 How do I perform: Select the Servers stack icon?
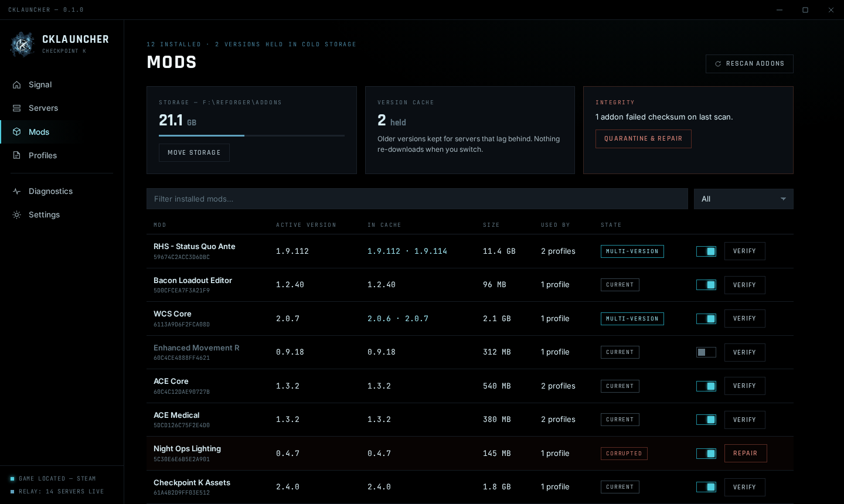(x=17, y=108)
